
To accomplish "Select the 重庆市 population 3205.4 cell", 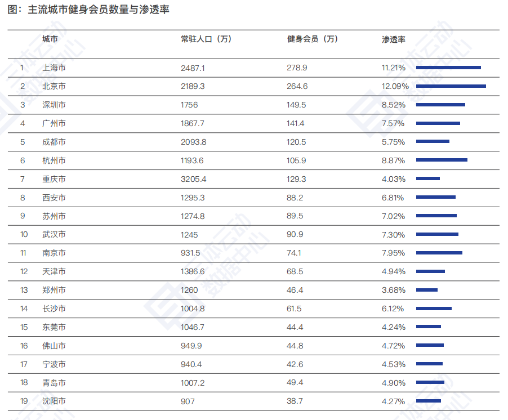I will pyautogui.click(x=193, y=179).
